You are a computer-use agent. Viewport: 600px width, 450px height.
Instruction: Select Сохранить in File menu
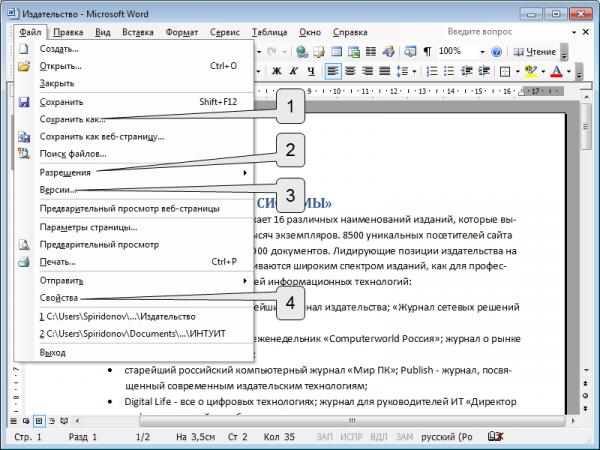click(134, 102)
